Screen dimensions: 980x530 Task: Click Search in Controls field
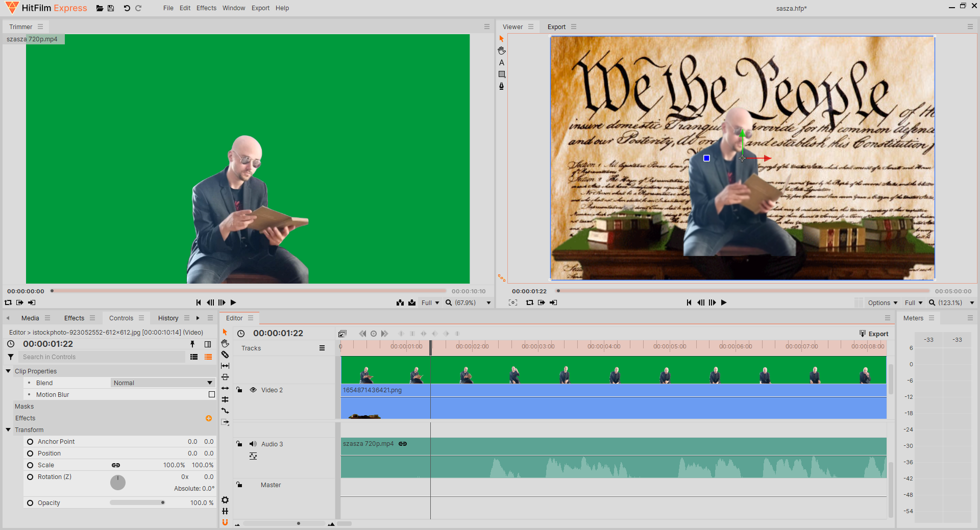[x=102, y=357]
